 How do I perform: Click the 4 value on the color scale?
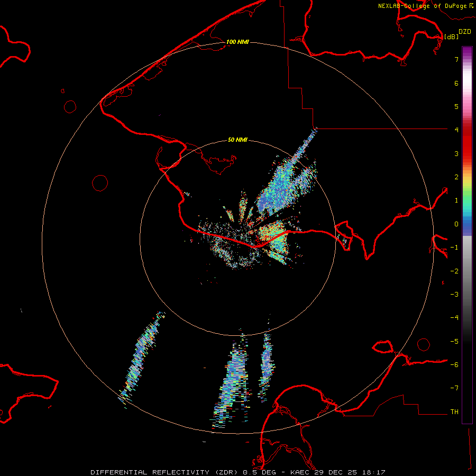point(456,130)
